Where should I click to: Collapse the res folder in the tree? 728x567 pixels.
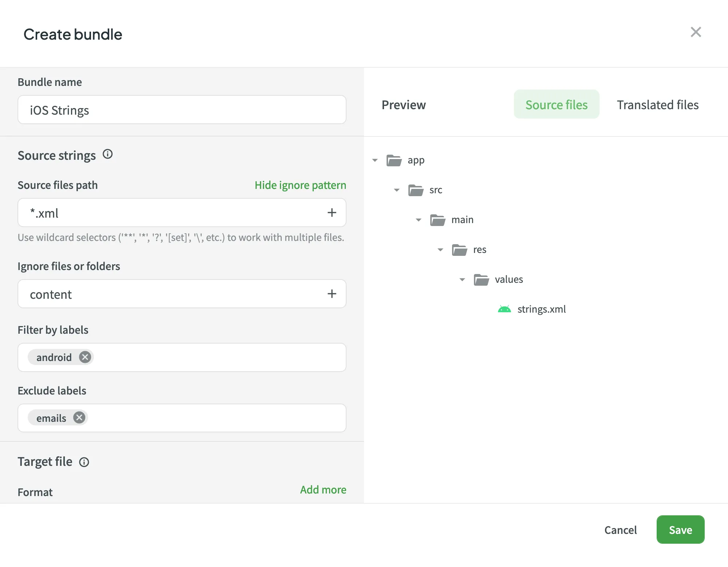point(440,250)
